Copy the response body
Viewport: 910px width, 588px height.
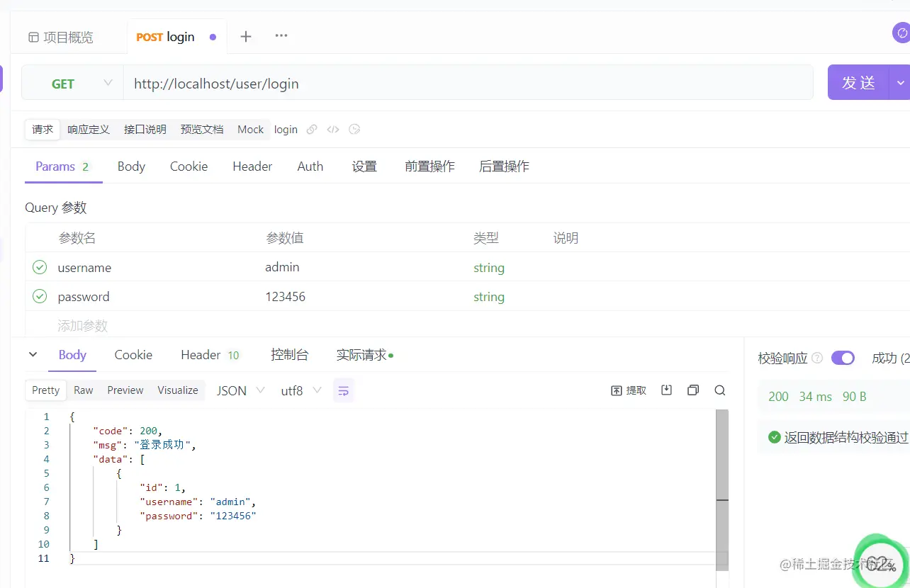click(693, 390)
